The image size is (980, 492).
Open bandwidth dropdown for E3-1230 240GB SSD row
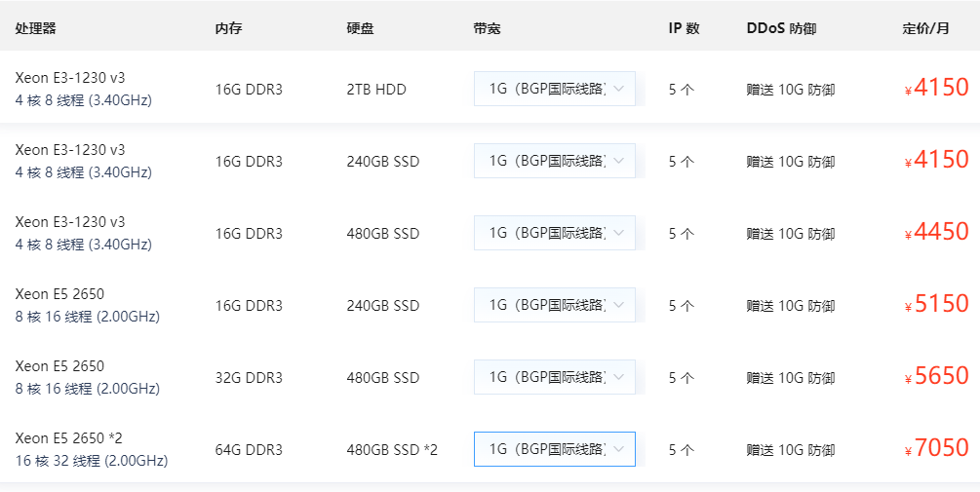(x=555, y=161)
